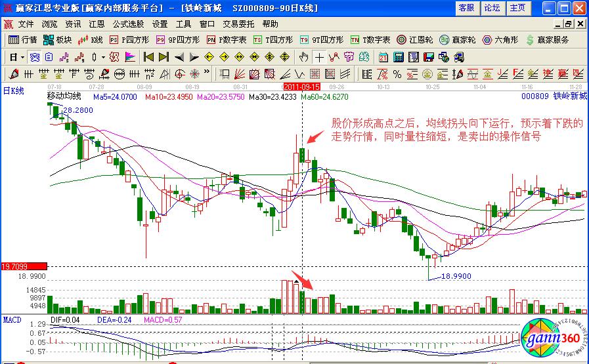The width and height of the screenshot is (589, 364).
Task: Click the 客服 button in title bar
Action: click(x=466, y=8)
